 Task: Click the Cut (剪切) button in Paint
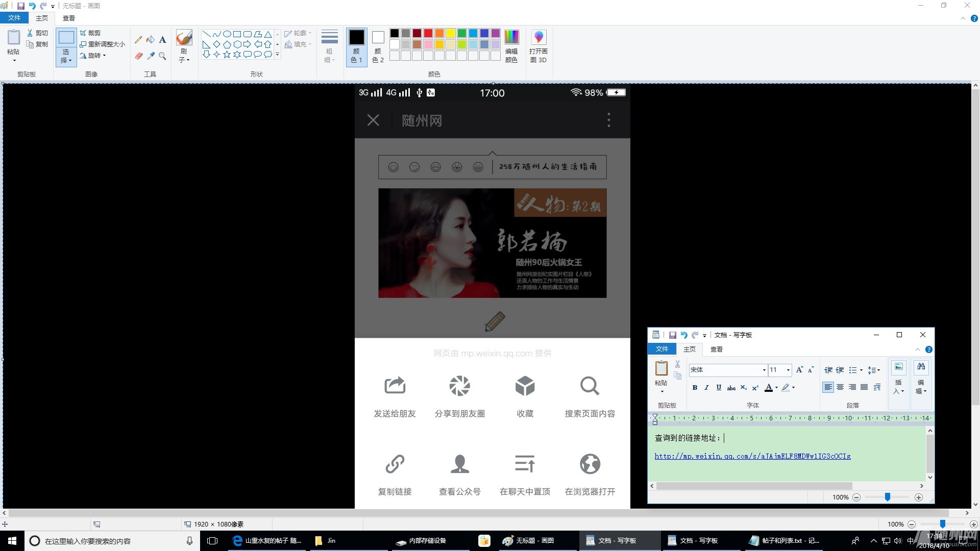point(38,33)
